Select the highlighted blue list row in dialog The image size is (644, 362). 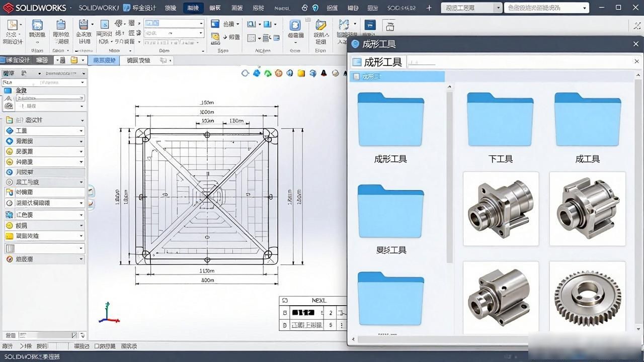(397, 76)
